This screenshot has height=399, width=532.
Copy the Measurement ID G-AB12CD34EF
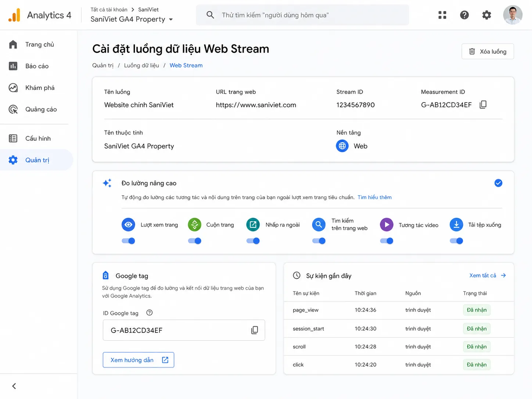[x=483, y=105]
